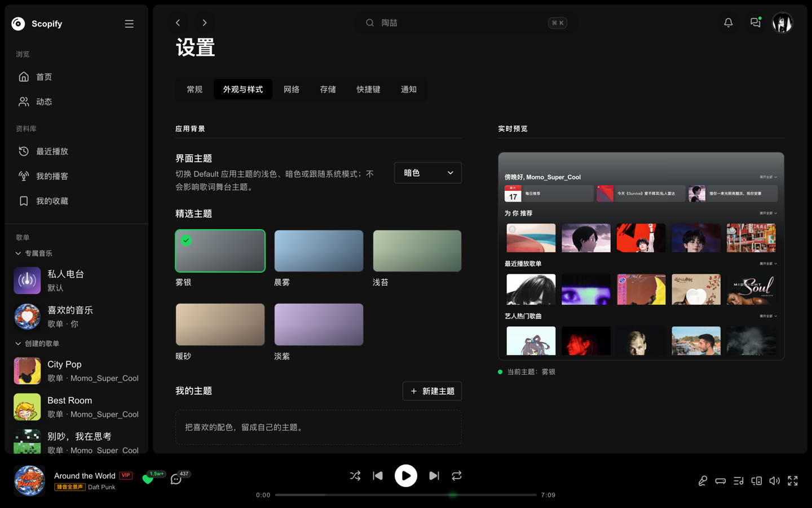812x508 pixels.
Task: Skip to the previous track
Action: click(378, 476)
